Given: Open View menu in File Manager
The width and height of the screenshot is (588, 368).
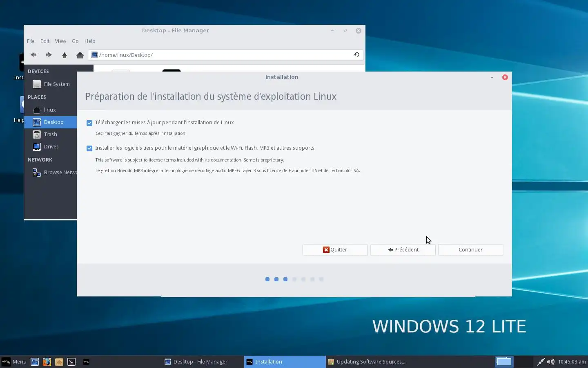Looking at the screenshot, I should [60, 41].
